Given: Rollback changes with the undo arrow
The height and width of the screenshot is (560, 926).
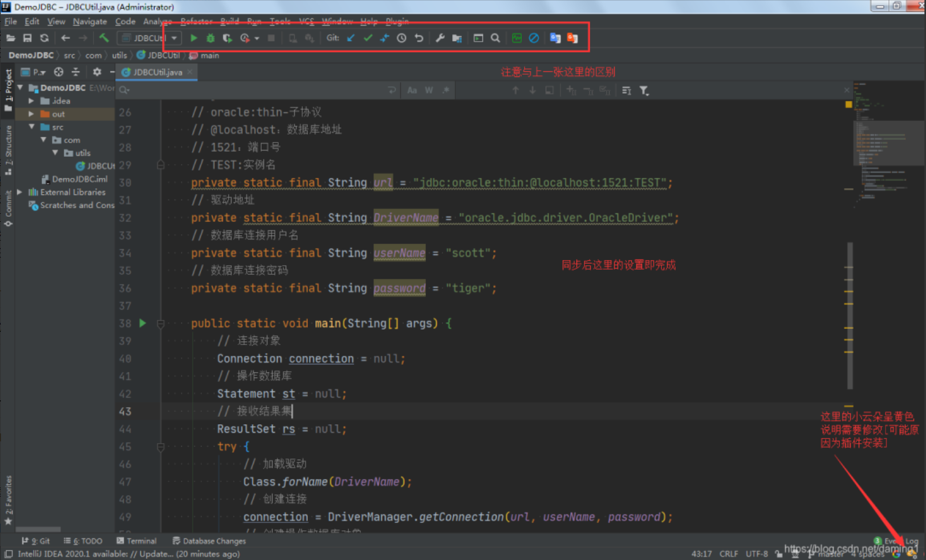Looking at the screenshot, I should pos(419,38).
